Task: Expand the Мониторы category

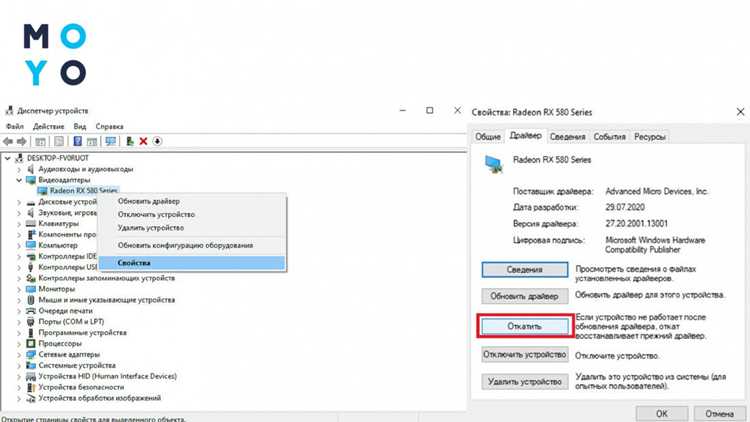Action: [19, 289]
